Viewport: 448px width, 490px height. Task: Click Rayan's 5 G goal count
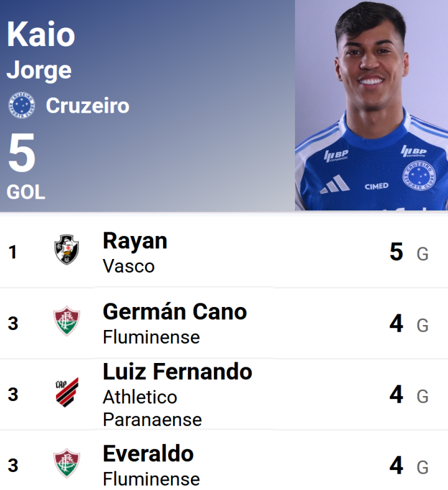(408, 252)
